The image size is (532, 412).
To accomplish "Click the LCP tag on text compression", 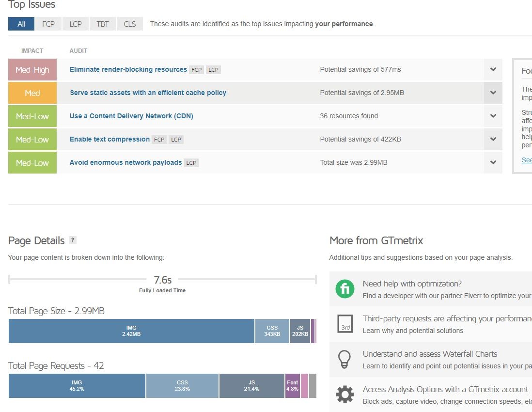I will pyautogui.click(x=176, y=140).
